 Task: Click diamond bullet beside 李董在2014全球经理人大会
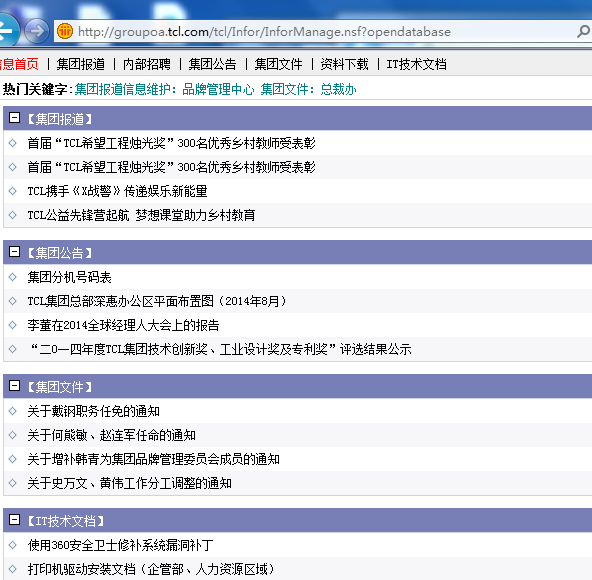pyautogui.click(x=12, y=325)
